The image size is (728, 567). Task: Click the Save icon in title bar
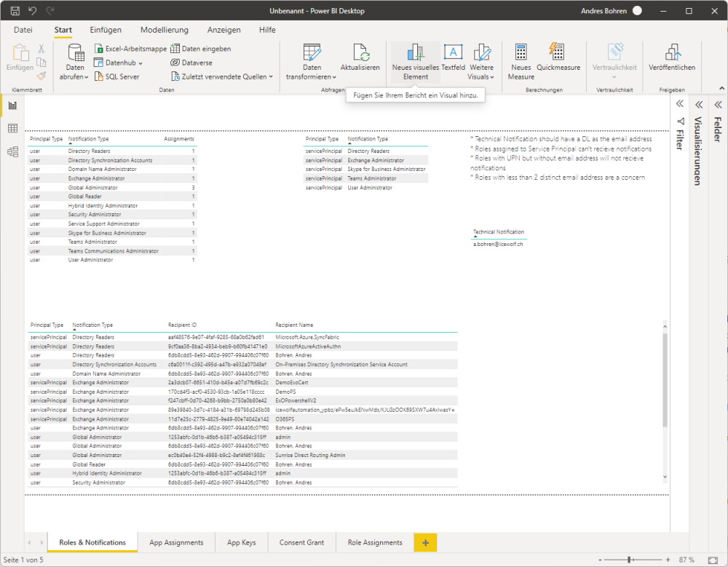point(15,11)
